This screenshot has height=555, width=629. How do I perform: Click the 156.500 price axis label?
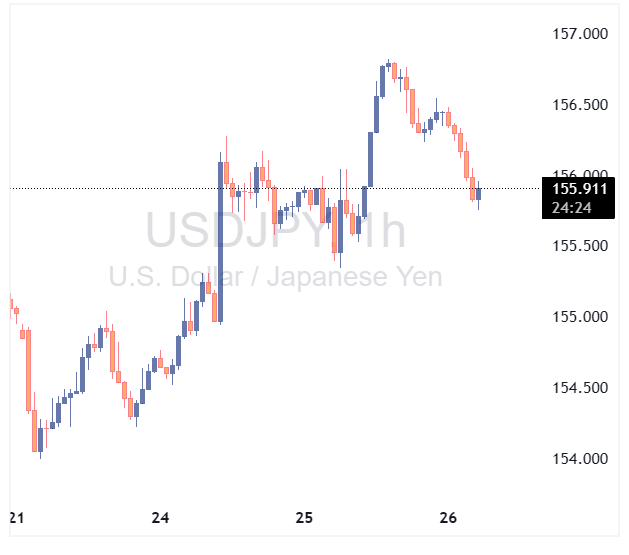point(580,105)
